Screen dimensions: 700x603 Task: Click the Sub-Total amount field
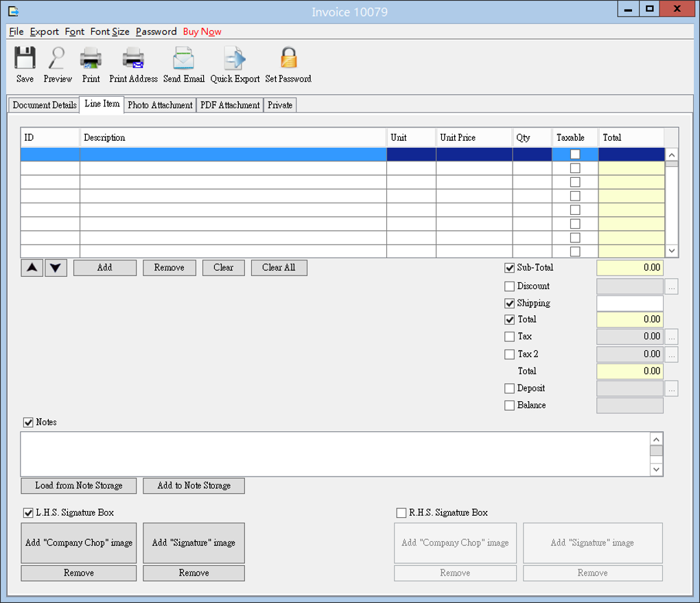[630, 268]
